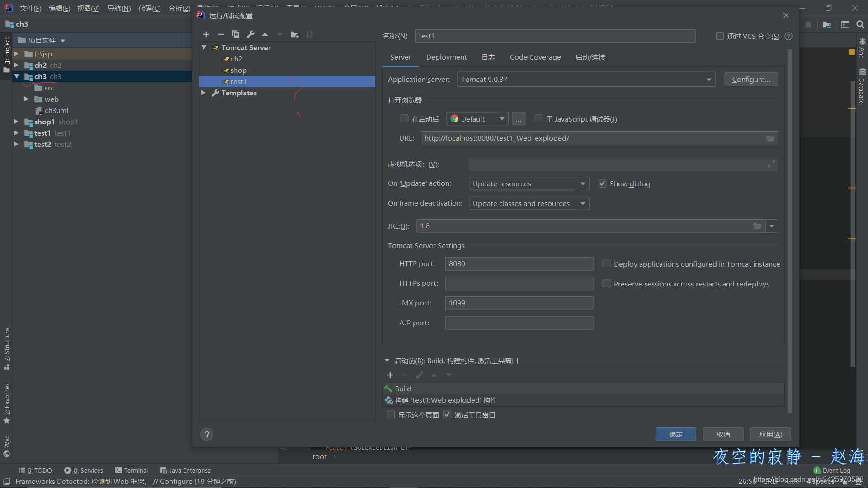The width and height of the screenshot is (868, 488).
Task: Toggle activate tool window checkbox
Action: pos(447,415)
